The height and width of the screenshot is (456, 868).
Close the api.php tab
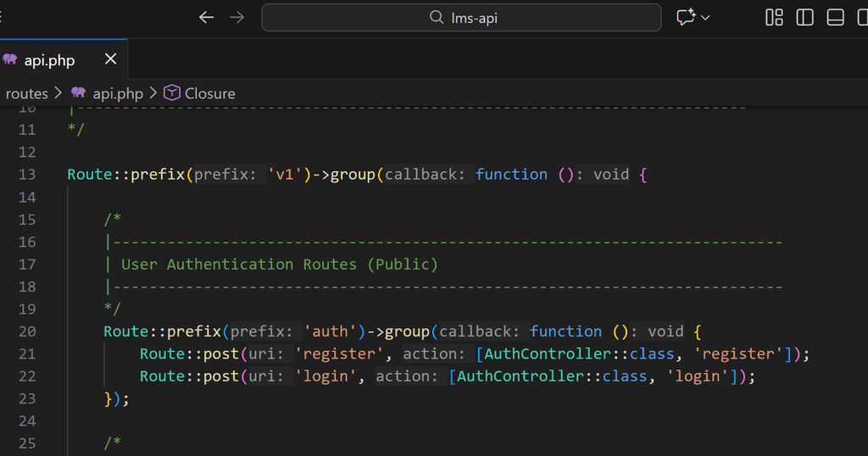[x=110, y=59]
